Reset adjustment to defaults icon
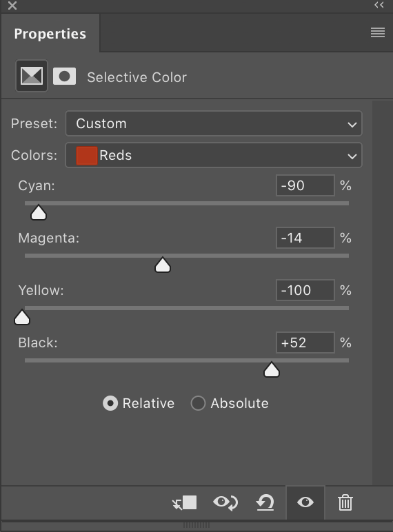This screenshot has height=532, width=393. (265, 502)
